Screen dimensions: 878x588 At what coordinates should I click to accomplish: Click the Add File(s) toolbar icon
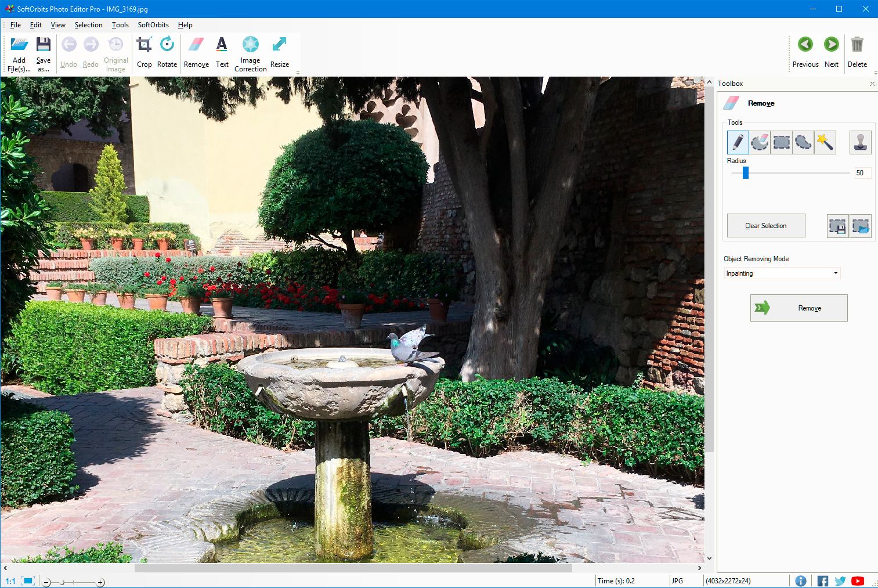pyautogui.click(x=19, y=45)
